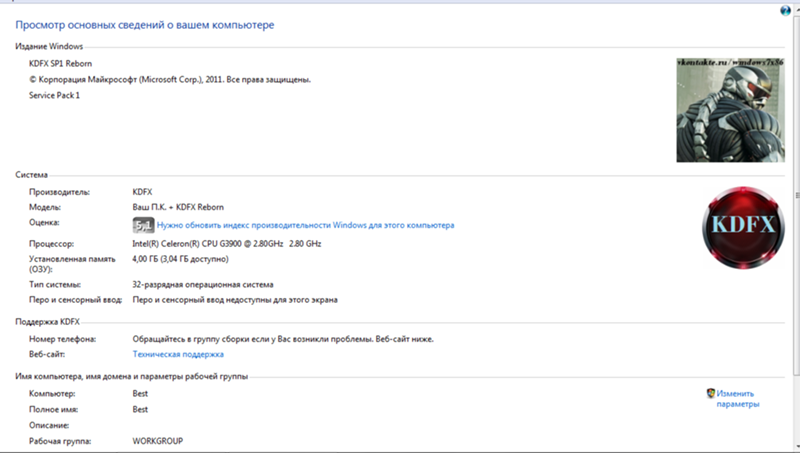Click the Веб-сайт label

[47, 354]
